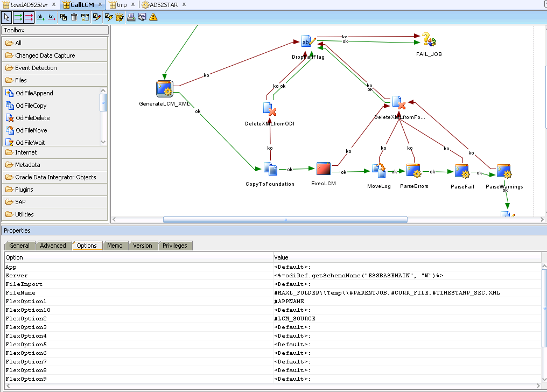Collapse the Files toolbox category
The image size is (547, 392).
55,80
